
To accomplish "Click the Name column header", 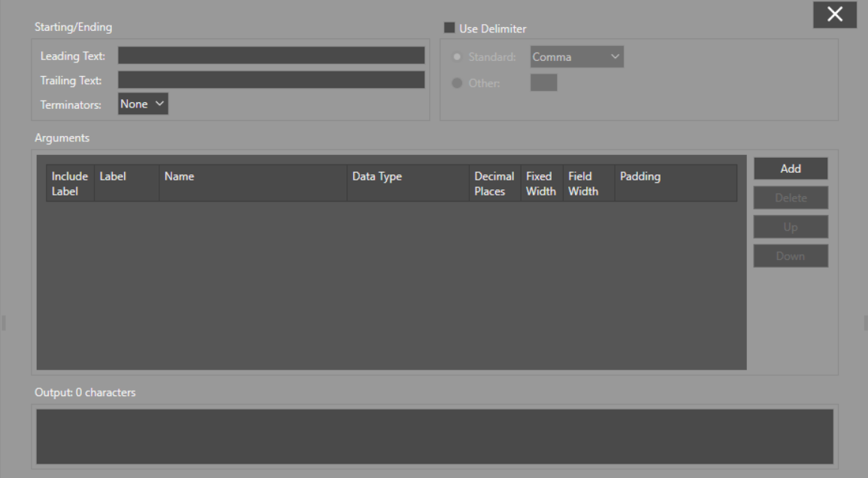I will 253,183.
